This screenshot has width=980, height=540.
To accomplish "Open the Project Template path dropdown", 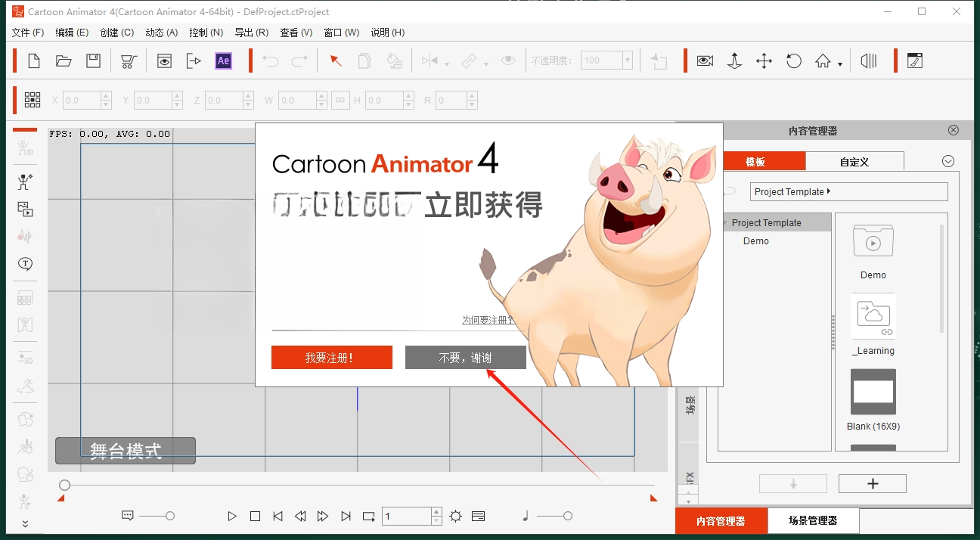I will point(848,191).
